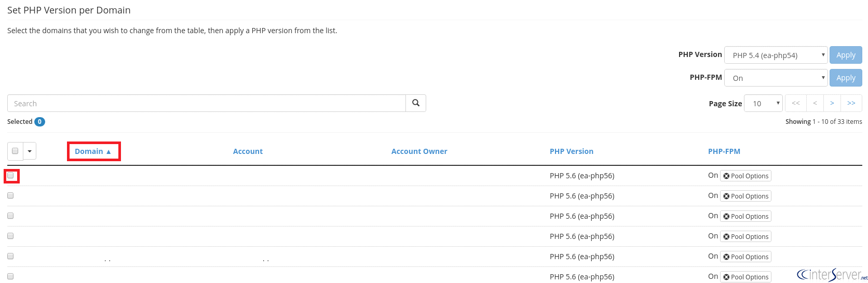Click the Selected 0 count badge
Screen dimensions: 868x283
click(x=39, y=122)
